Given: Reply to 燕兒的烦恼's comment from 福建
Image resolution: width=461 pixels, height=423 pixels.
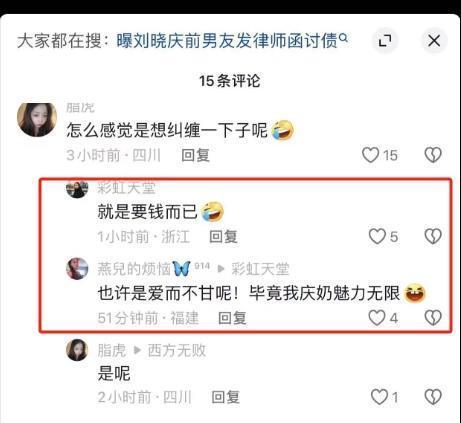Looking at the screenshot, I should click(232, 318).
